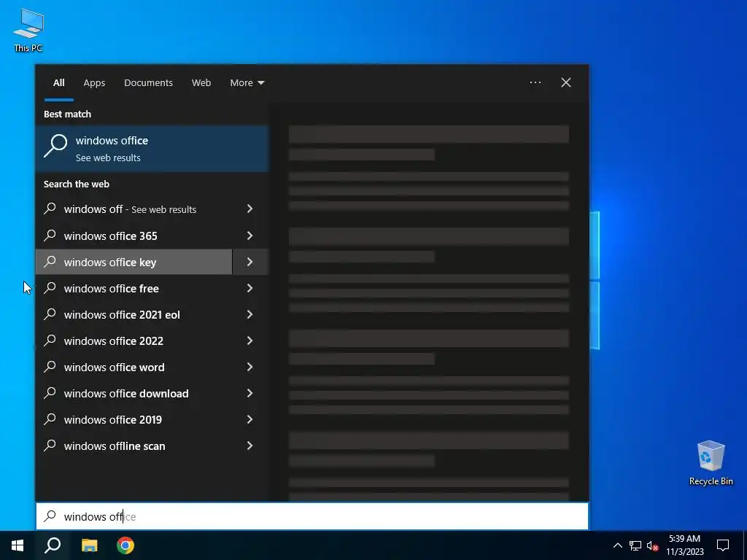Screen dimensions: 747x560
Task: Switch to the Documents search tab
Action: coord(148,83)
